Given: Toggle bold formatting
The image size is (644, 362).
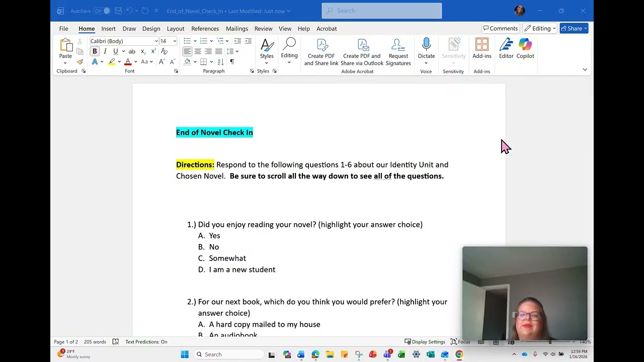Looking at the screenshot, I should pyautogui.click(x=95, y=51).
